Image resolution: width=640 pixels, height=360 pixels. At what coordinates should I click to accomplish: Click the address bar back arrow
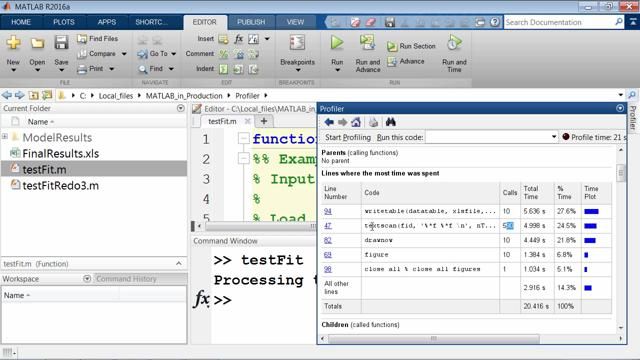(x=7, y=96)
